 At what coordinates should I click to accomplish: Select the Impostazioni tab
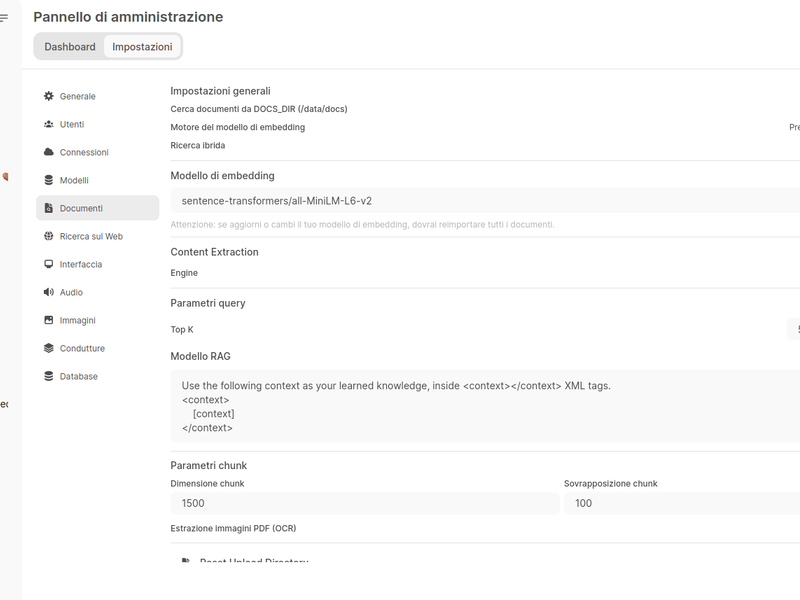click(142, 47)
